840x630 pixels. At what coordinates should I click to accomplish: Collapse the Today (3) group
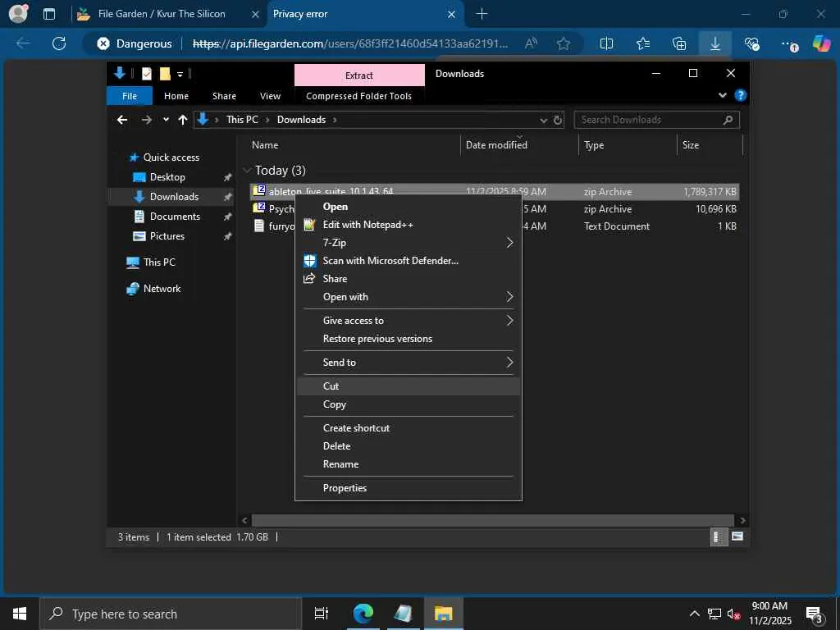pos(247,171)
